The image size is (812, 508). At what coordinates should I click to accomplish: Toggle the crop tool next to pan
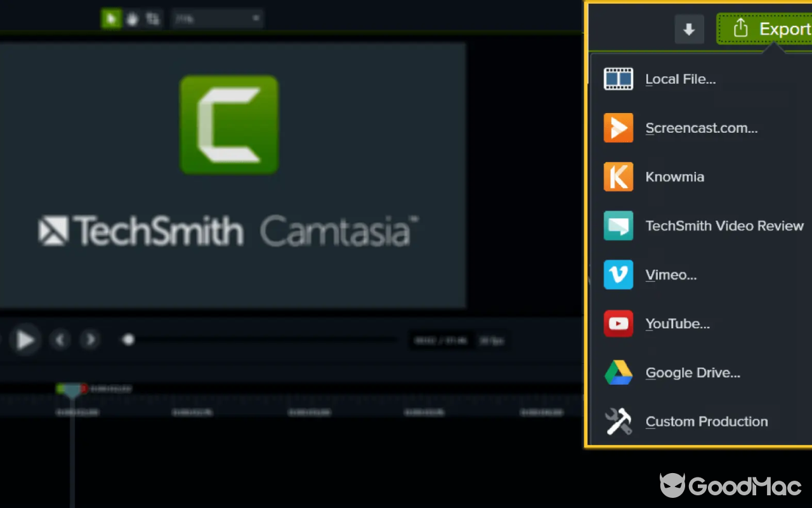[x=152, y=18]
